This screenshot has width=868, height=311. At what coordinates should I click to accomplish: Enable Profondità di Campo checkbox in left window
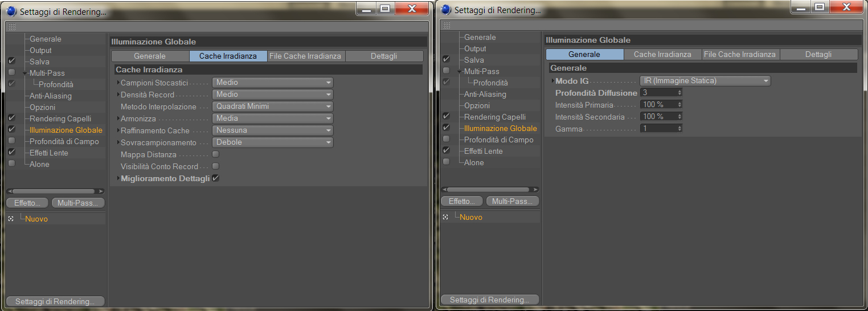(x=12, y=141)
